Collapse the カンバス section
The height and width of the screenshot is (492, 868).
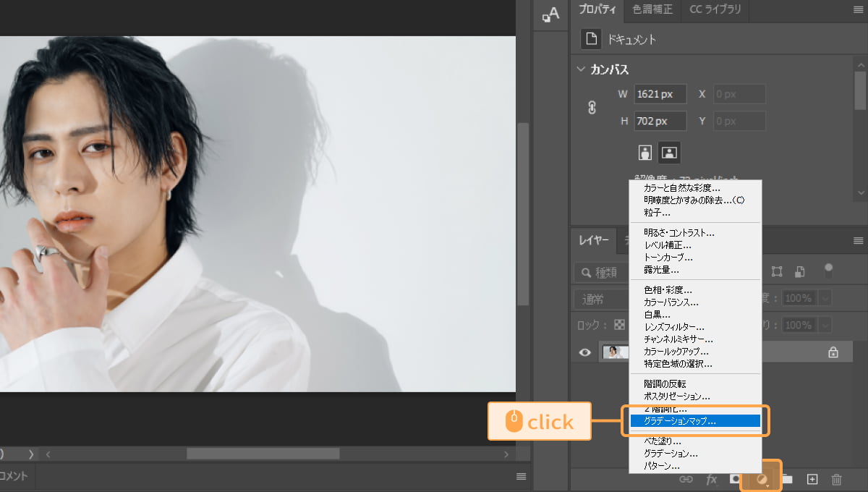(580, 69)
